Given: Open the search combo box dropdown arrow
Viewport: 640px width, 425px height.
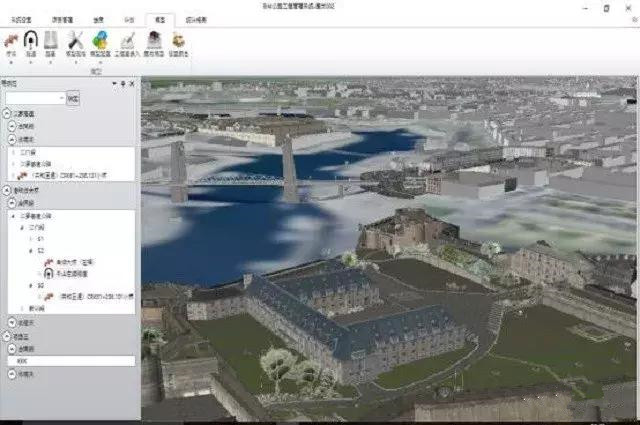Looking at the screenshot, I should [x=62, y=98].
